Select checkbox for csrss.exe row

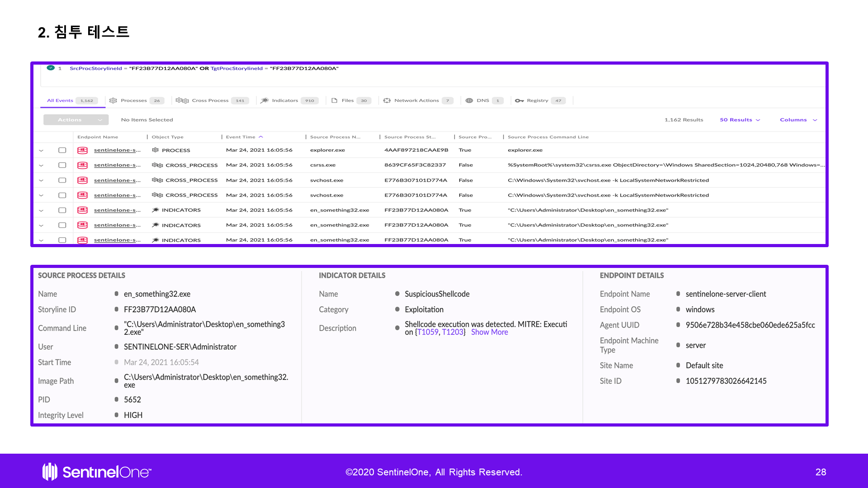click(62, 165)
